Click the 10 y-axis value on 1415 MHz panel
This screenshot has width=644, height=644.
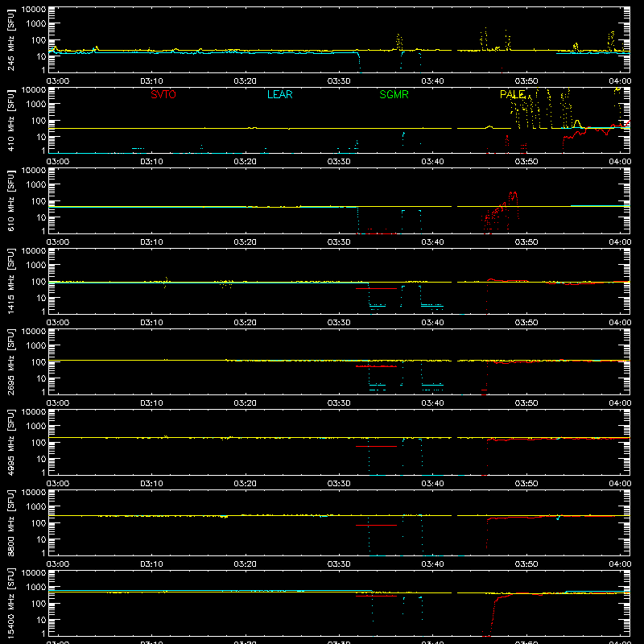click(x=41, y=298)
